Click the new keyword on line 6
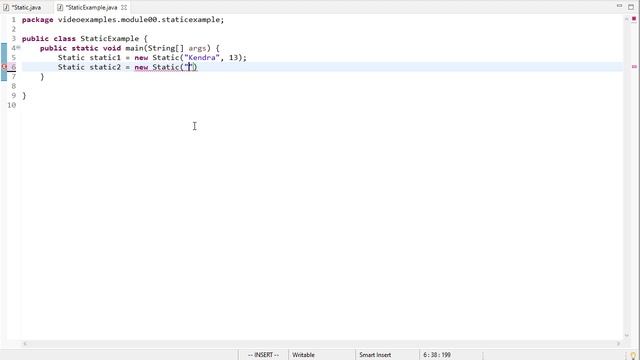 141,67
